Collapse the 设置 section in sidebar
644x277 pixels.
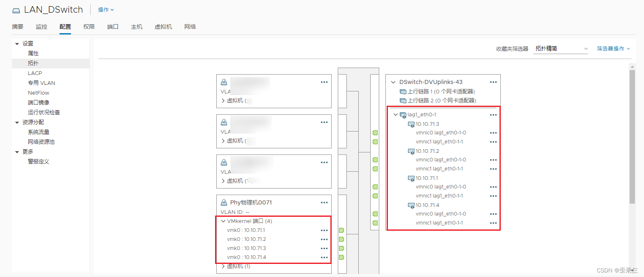click(17, 44)
